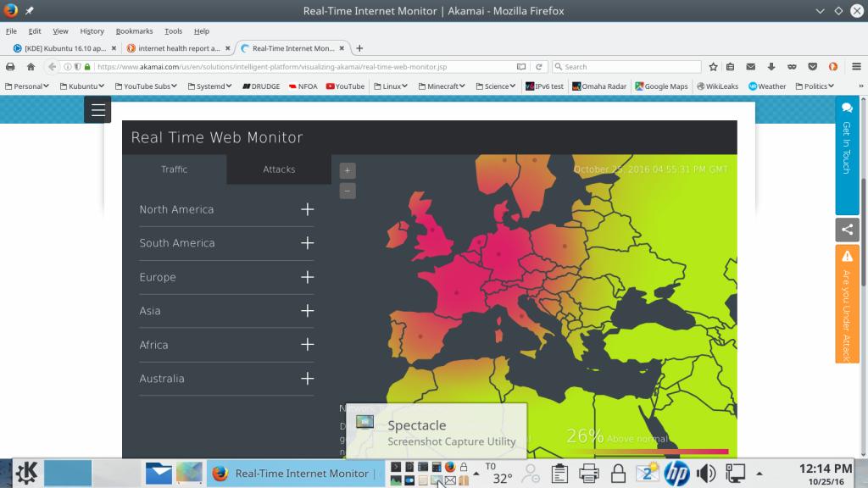Bookmark this page with the star icon
The height and width of the screenshot is (488, 868).
click(714, 67)
